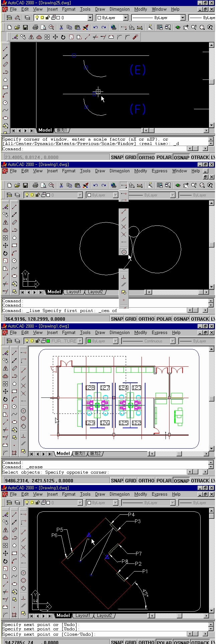Choose Snap to Intersection in two-circles window flyout
The height and width of the screenshot is (644, 216).
[124, 227]
